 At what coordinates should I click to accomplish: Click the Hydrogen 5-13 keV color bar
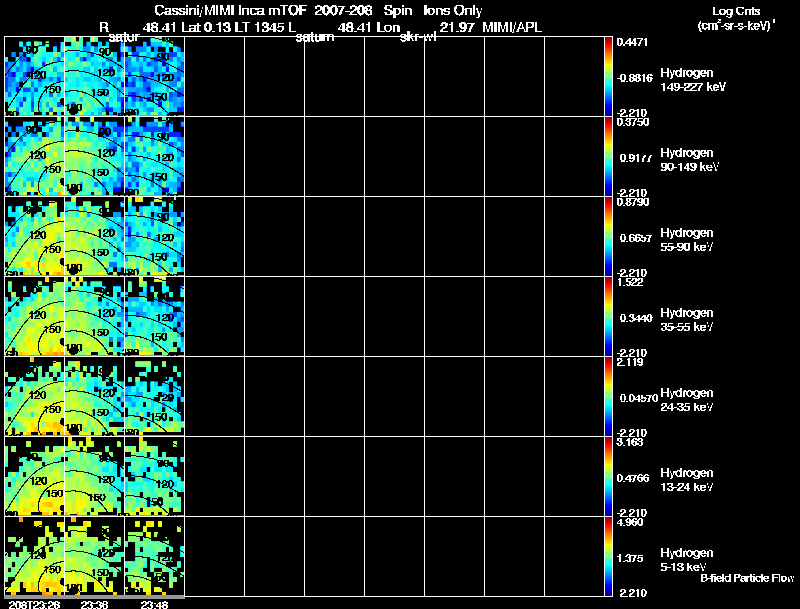(x=609, y=556)
